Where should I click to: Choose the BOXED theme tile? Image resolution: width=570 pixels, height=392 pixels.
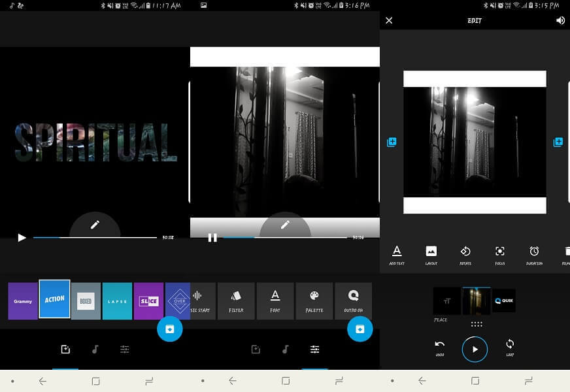tap(86, 301)
